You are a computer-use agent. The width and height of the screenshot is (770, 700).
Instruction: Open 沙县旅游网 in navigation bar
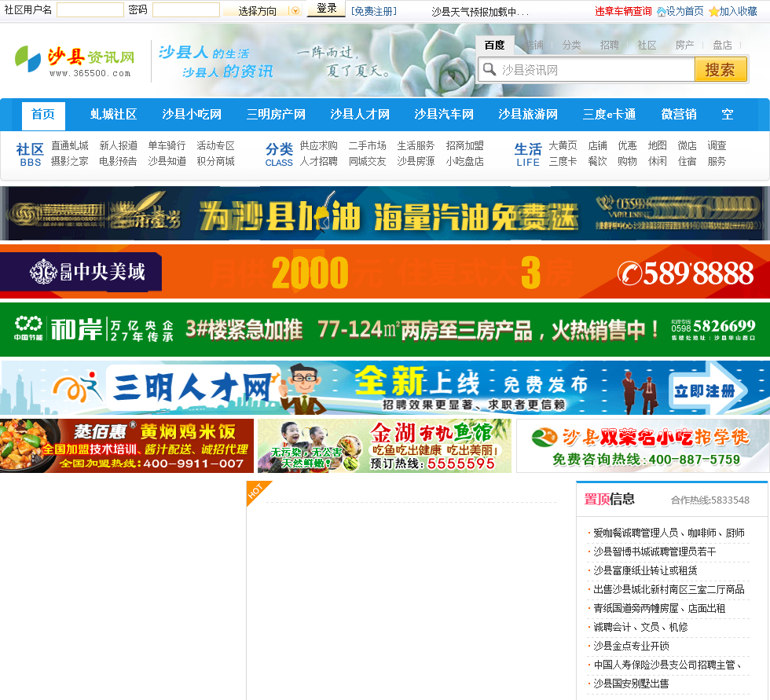click(x=528, y=115)
